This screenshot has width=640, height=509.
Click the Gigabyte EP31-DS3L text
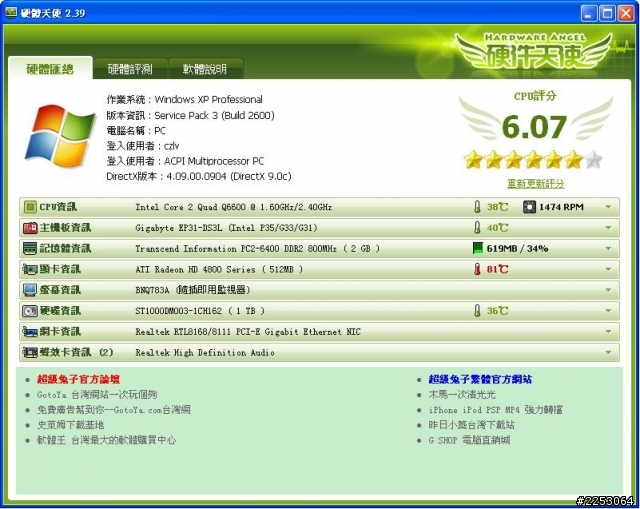227,228
